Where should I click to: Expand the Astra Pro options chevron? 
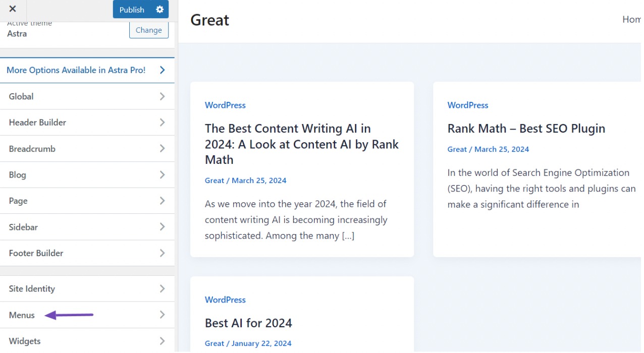(x=163, y=70)
